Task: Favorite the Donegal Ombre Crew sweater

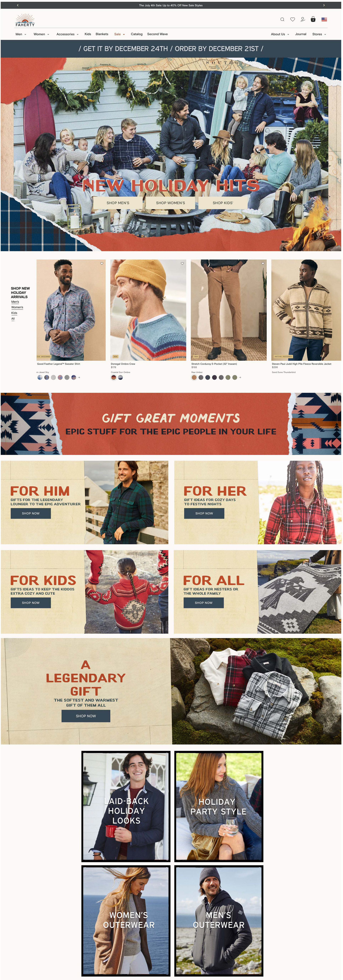Action: pos(182,264)
